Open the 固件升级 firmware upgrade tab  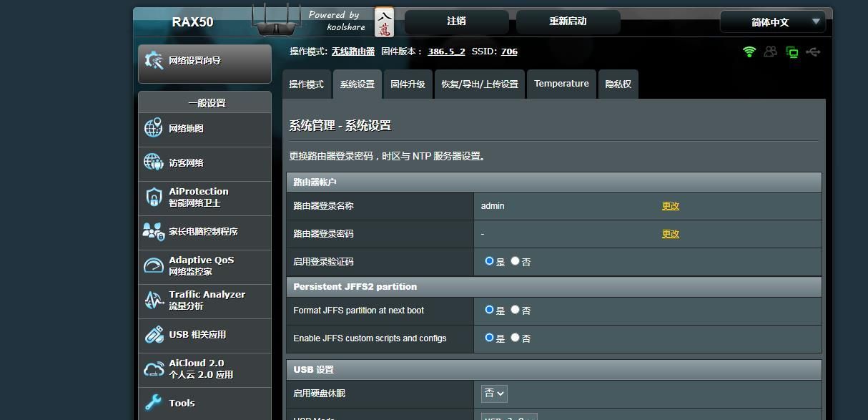click(x=408, y=84)
